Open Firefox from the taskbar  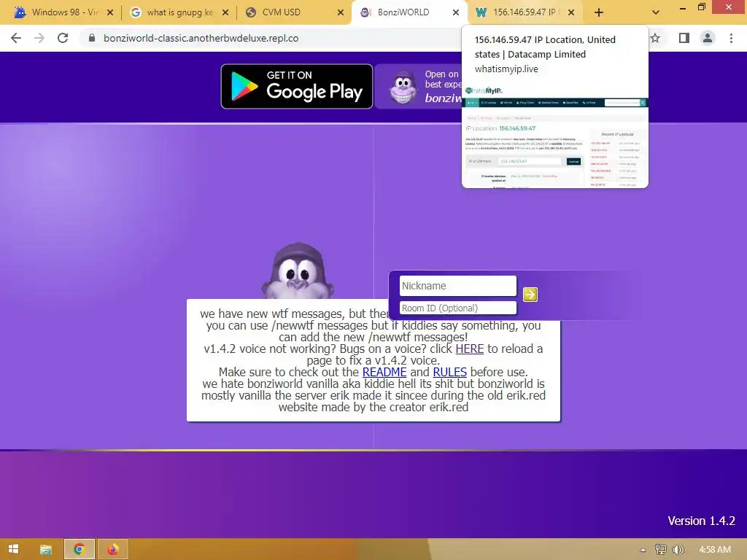coord(112,550)
